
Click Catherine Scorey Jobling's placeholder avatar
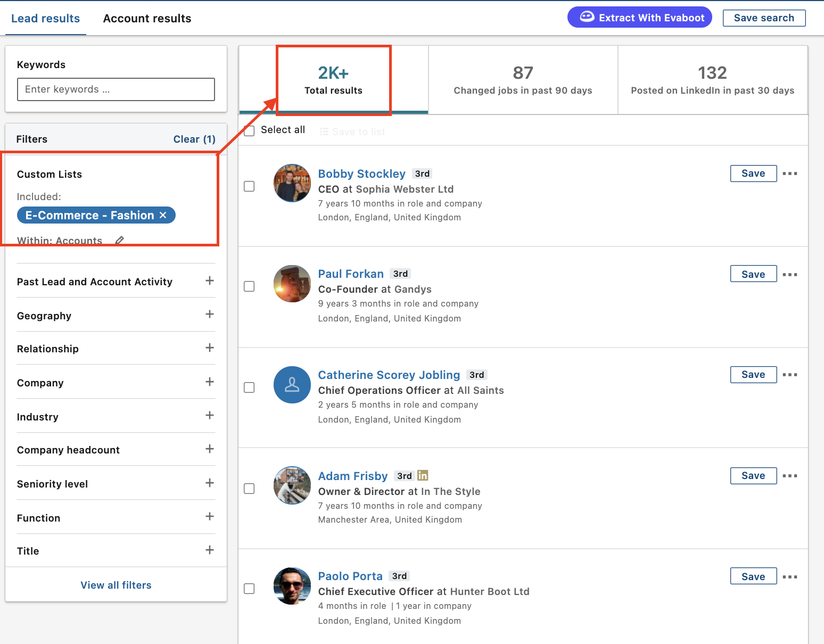292,385
